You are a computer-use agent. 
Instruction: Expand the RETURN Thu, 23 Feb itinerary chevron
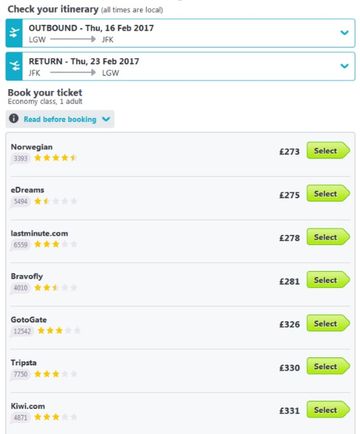[x=344, y=66]
